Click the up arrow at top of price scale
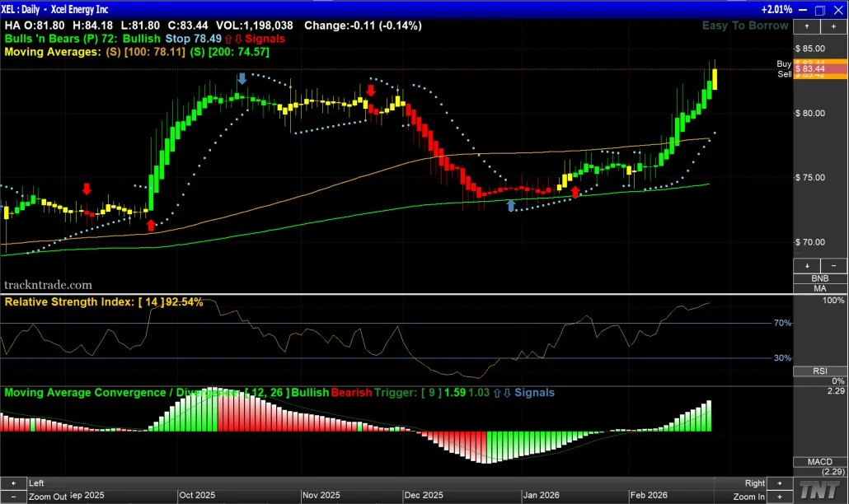The image size is (849, 504). point(807,26)
